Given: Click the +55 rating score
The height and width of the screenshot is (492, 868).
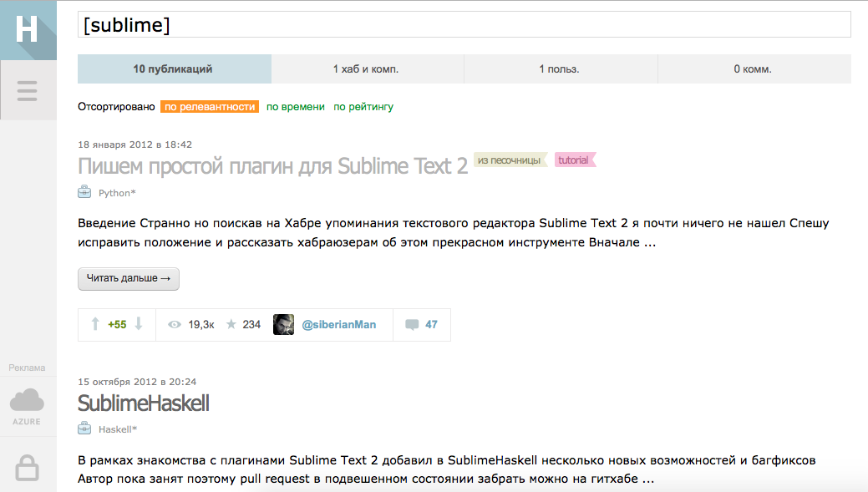Looking at the screenshot, I should click(117, 325).
